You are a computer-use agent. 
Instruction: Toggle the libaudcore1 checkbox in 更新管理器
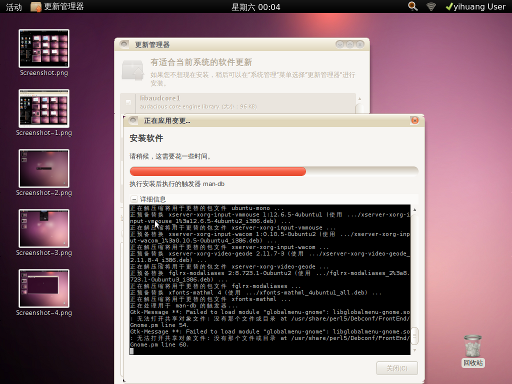tap(128, 102)
